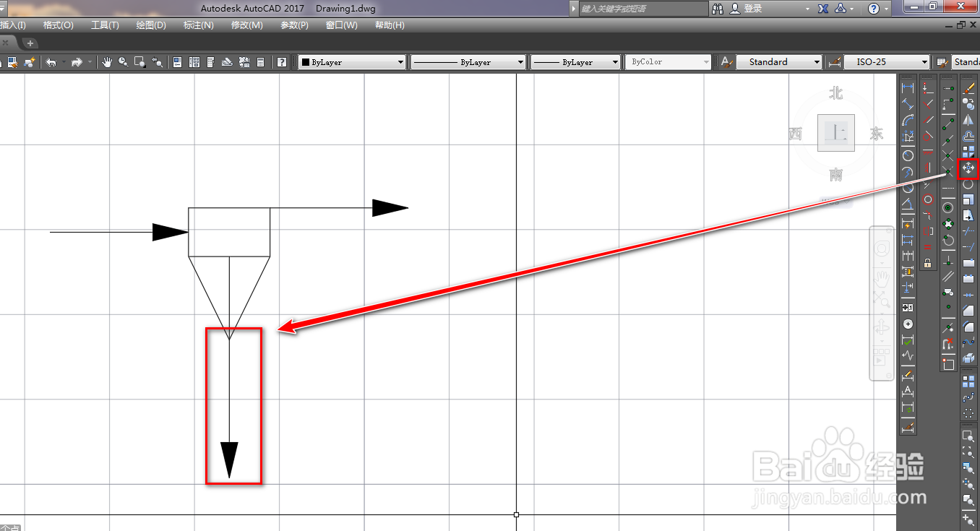Open the 格式(O) menu
This screenshot has height=531, width=980.
(x=58, y=25)
